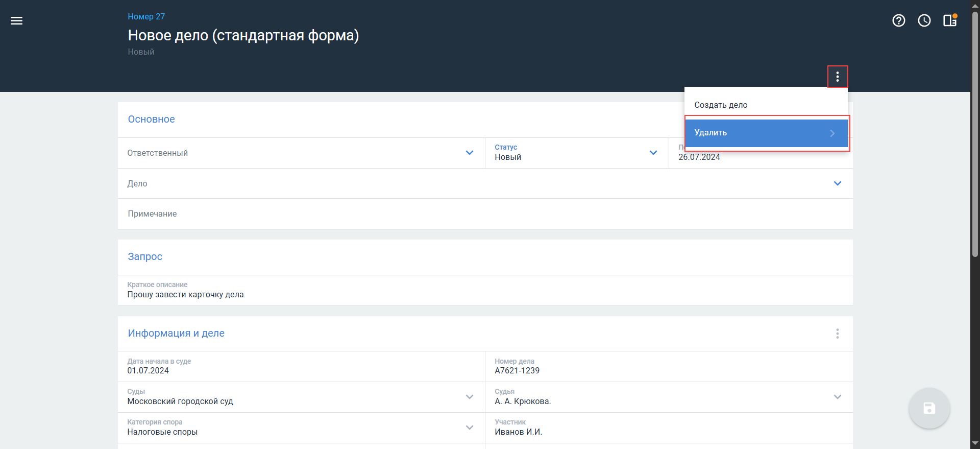
Task: Expand the Дело dropdown
Action: click(837, 183)
